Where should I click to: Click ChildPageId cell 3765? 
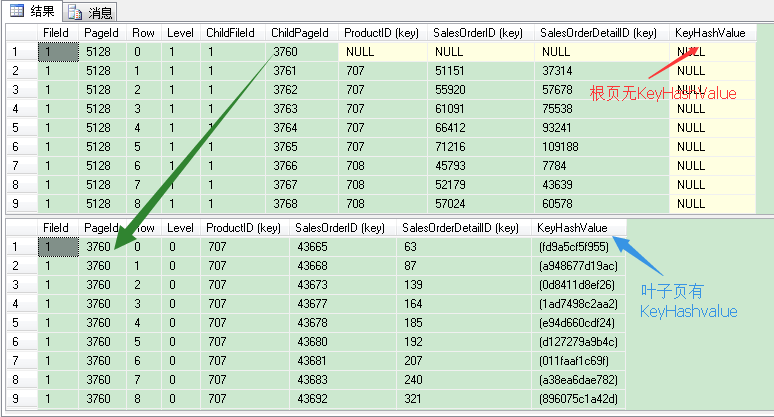302,147
